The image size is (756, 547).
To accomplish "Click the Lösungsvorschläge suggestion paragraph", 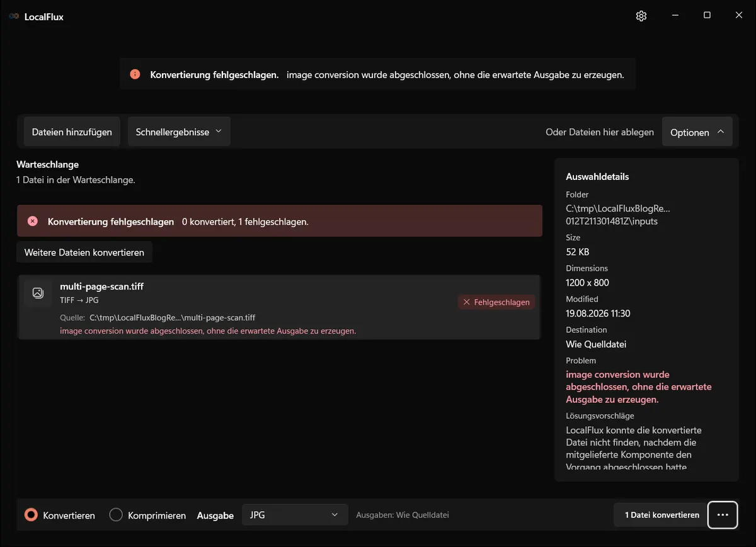I will point(634,448).
